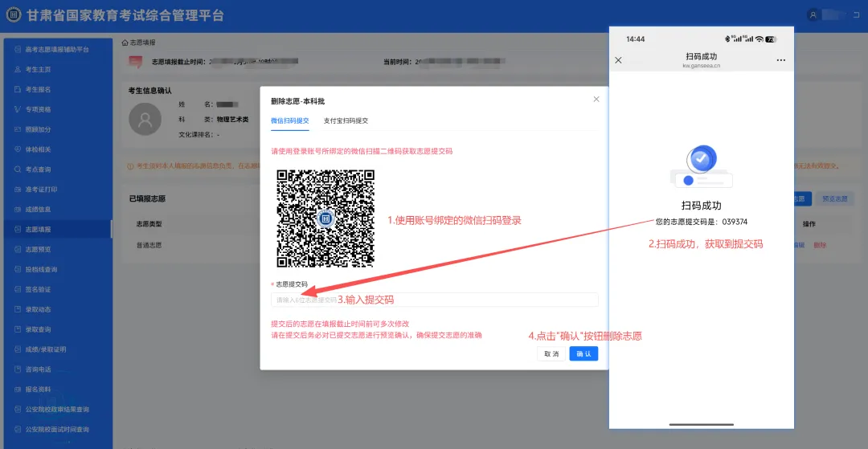Click the 取消 button in dialog
Screen dimensions: 868x449
click(x=551, y=354)
